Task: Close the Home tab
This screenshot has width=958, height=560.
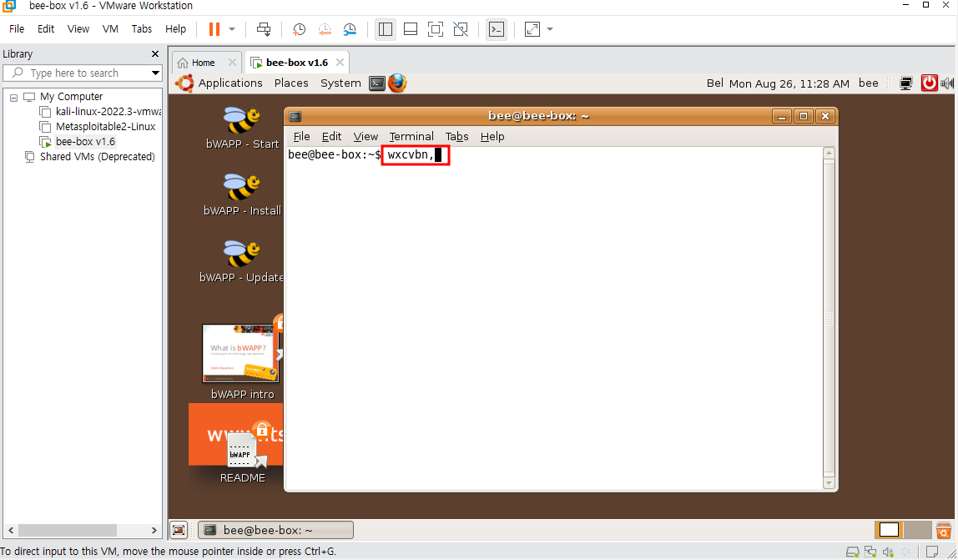Action: [232, 63]
